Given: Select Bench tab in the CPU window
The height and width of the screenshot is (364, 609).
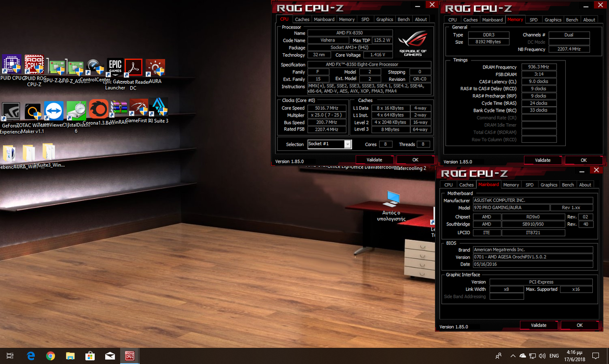Looking at the screenshot, I should coord(403,19).
